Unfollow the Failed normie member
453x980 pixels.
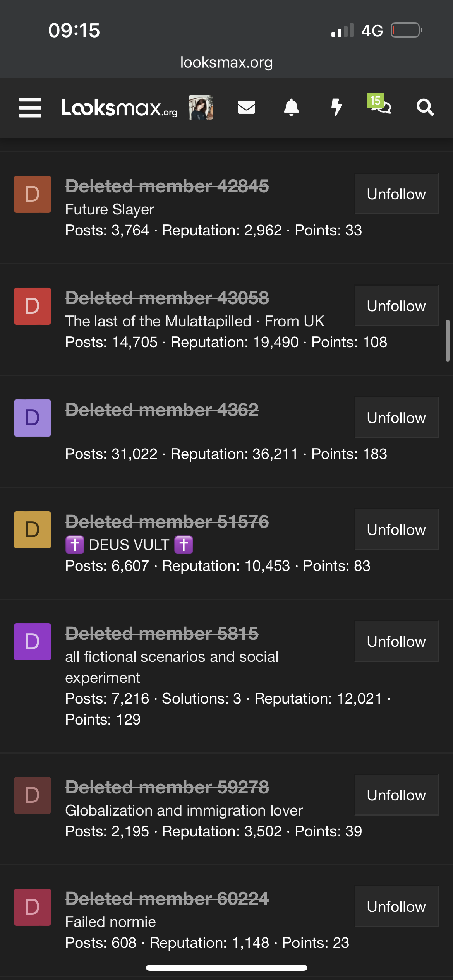(x=396, y=906)
